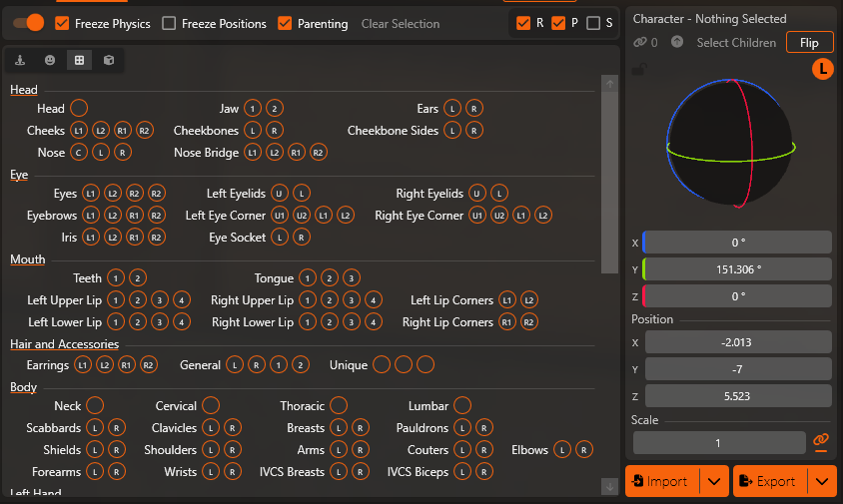Edit the rotation X value field

coord(737,243)
